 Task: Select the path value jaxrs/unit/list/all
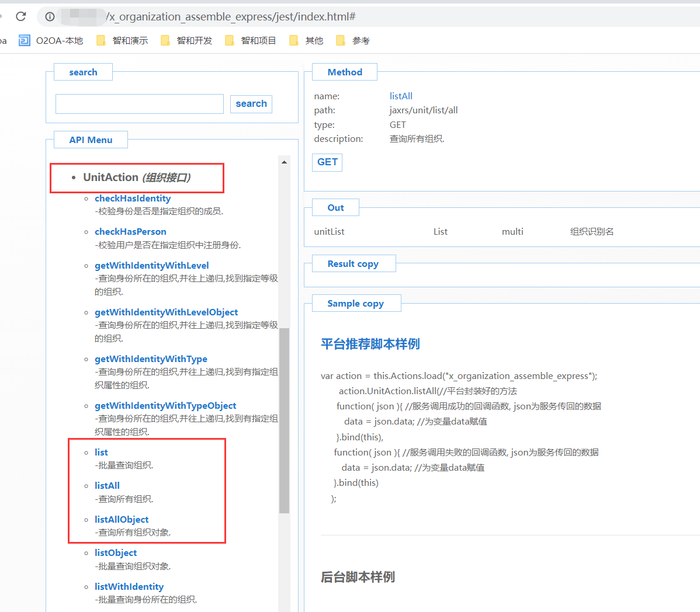(423, 110)
